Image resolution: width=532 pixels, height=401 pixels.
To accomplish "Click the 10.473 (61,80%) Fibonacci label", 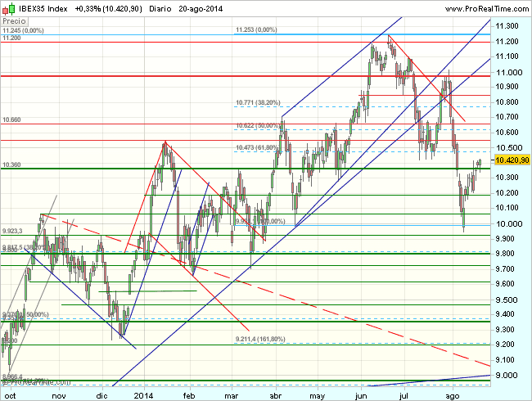I will [257, 147].
